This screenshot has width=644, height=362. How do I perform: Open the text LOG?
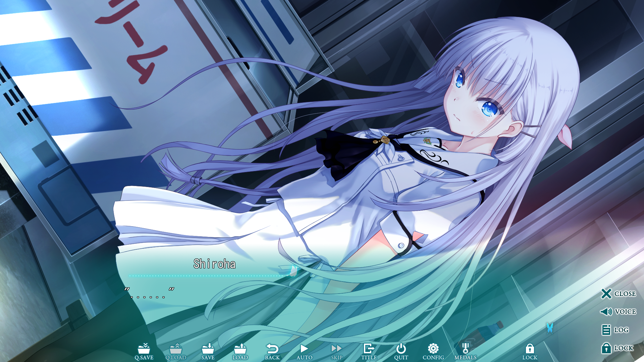[x=615, y=330]
